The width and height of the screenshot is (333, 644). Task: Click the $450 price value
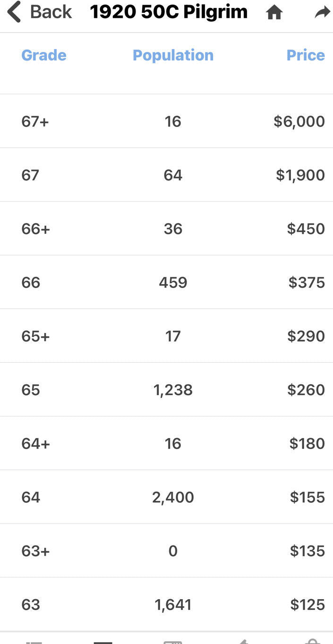(306, 229)
